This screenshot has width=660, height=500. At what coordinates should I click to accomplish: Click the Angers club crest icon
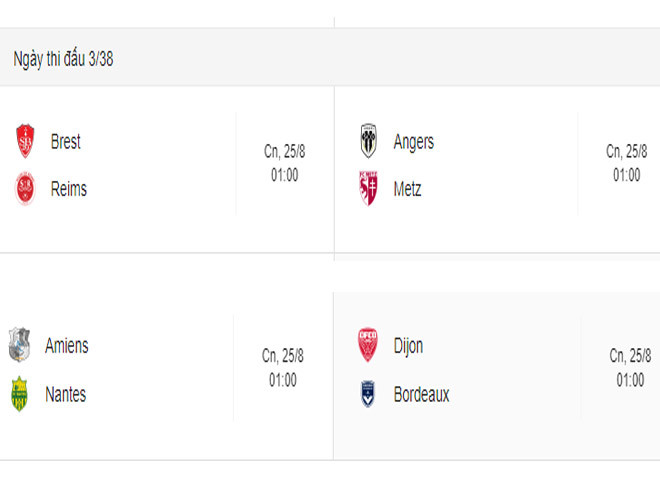coord(368,142)
